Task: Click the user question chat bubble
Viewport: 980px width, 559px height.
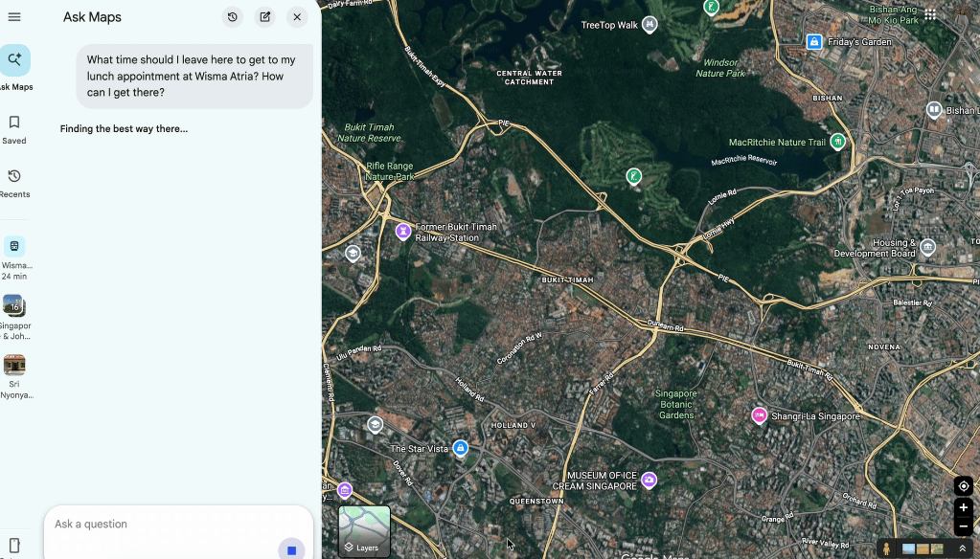Action: pyautogui.click(x=195, y=77)
